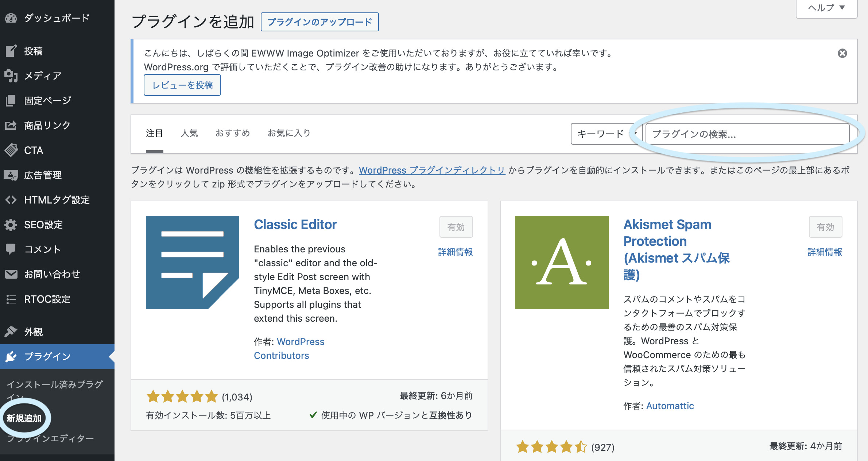Click the 商品リンク share icon
Image resolution: width=868 pixels, height=461 pixels.
[11, 125]
